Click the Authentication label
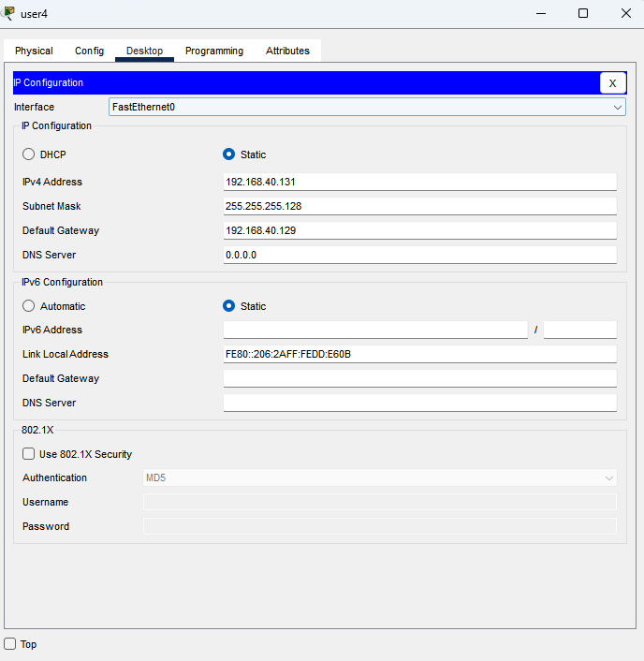The width and height of the screenshot is (644, 661). point(54,477)
